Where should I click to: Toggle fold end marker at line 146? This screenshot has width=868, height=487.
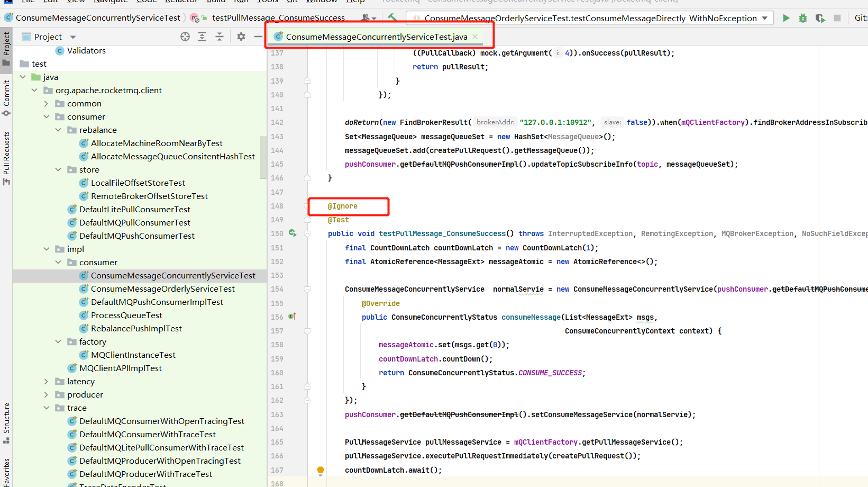point(307,178)
